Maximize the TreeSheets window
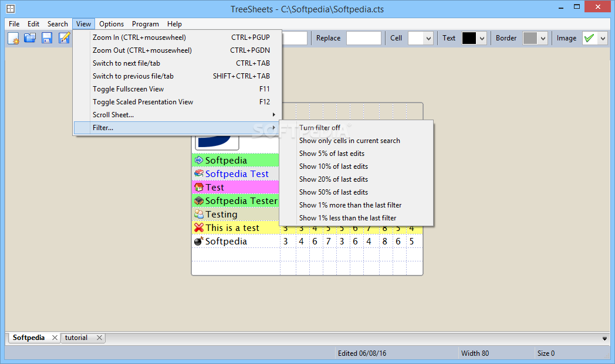The height and width of the screenshot is (364, 615). click(576, 6)
